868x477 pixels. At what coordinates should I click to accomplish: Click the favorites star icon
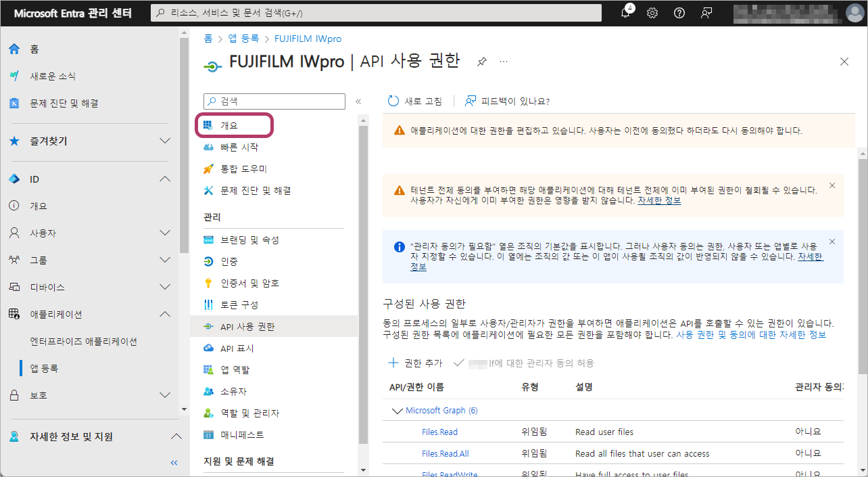click(14, 141)
